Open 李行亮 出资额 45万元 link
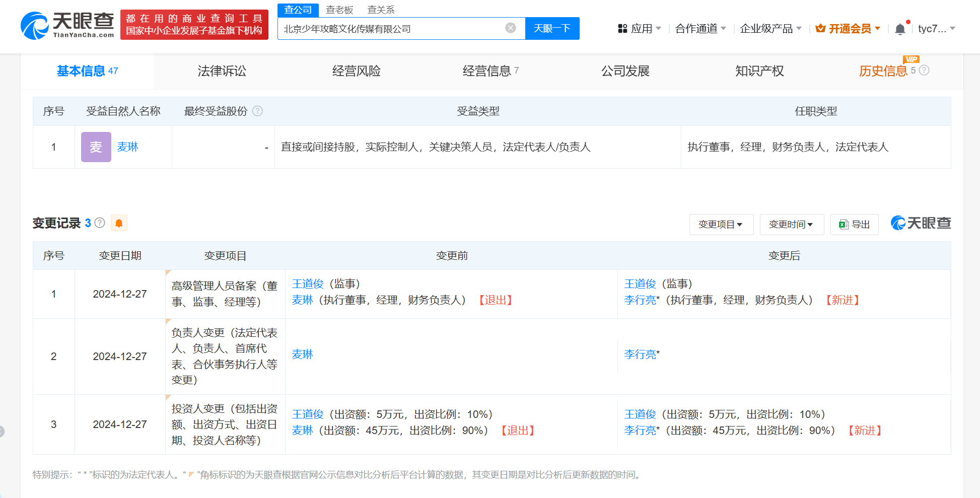 [x=640, y=431]
